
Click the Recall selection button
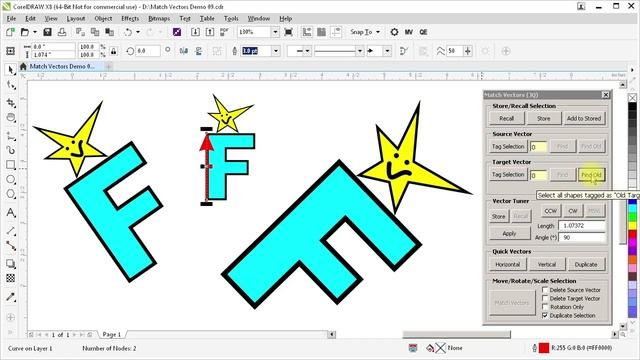click(507, 118)
